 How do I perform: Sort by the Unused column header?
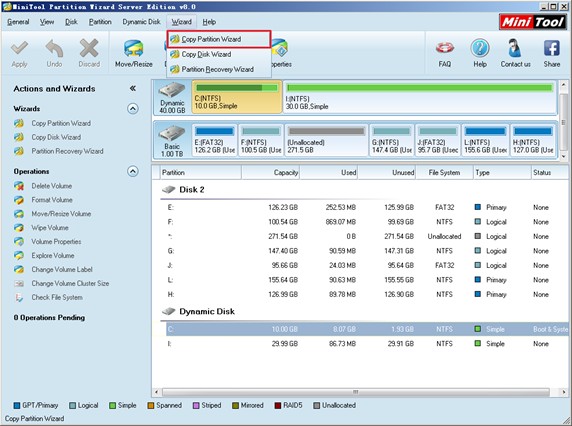coord(387,173)
